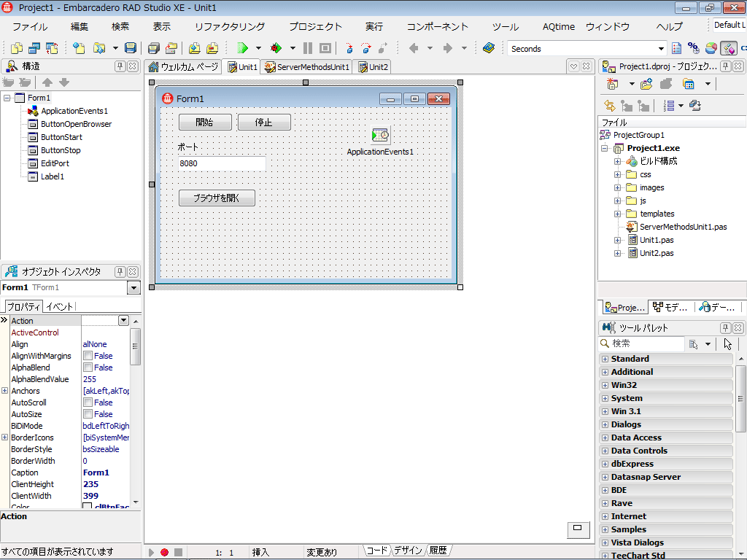This screenshot has height=560, width=747.
Task: Switch to the 履歴 tab at bottom
Action: 438,551
